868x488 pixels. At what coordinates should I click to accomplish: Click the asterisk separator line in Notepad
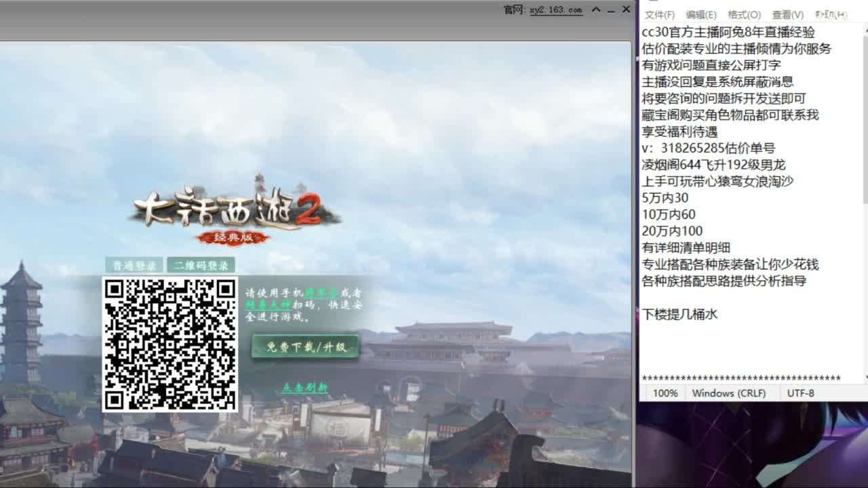[741, 378]
